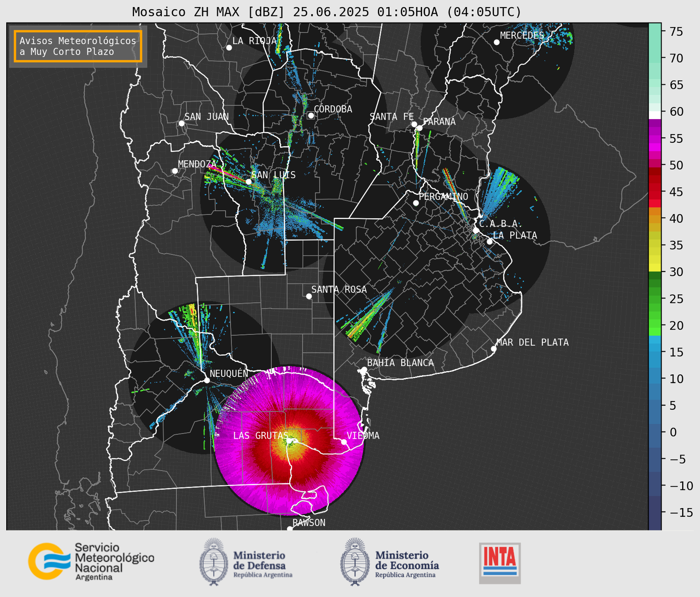700x597 pixels.
Task: Click the mint 70 dBZ band on the scale
Action: 655,58
